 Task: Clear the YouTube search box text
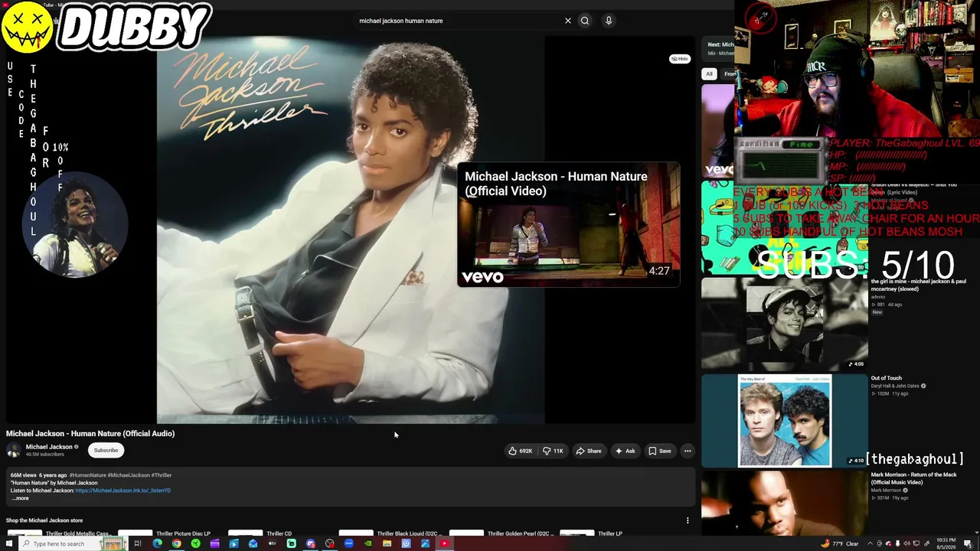click(568, 21)
